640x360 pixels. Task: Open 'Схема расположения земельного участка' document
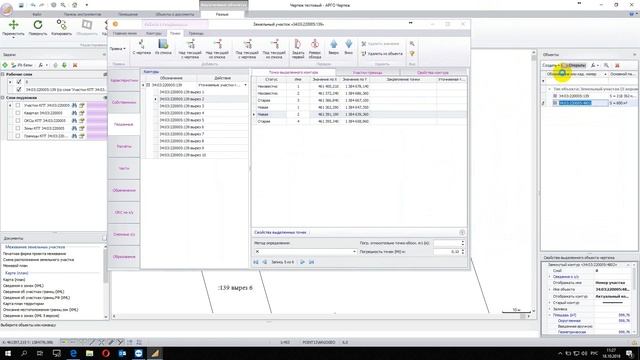[x=38, y=260]
